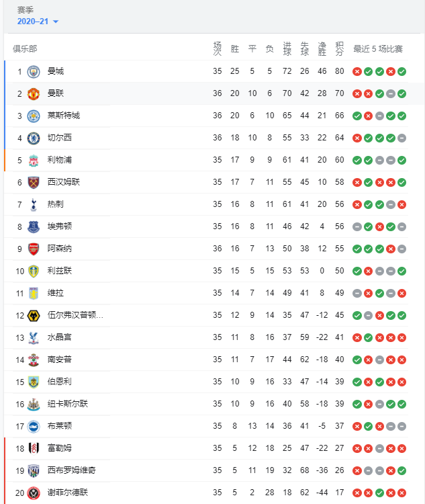
Task: Open the 2020–21 season dropdown
Action: 38,22
